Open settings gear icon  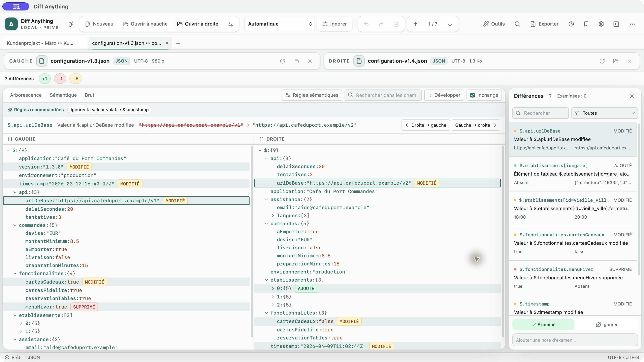pos(601,24)
